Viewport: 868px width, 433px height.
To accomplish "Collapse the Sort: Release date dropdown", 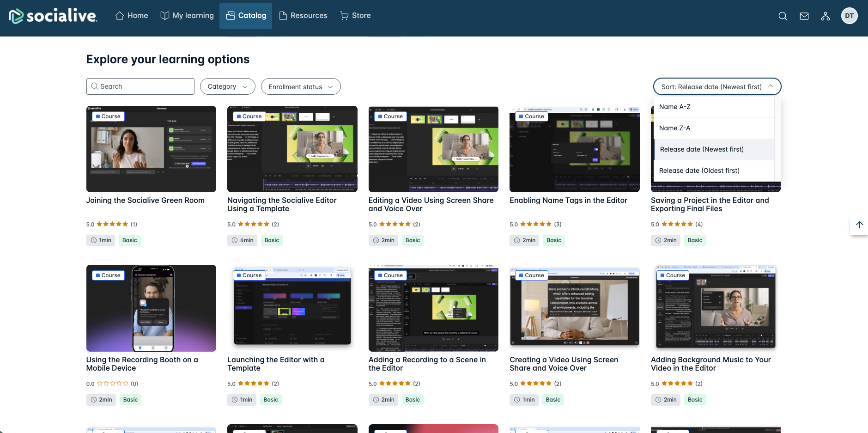I will pyautogui.click(x=717, y=86).
